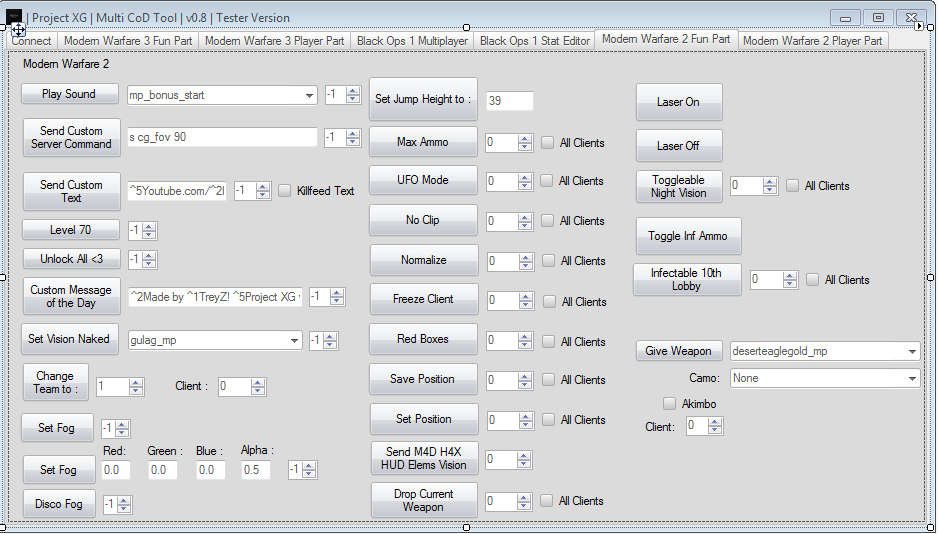Check All Clients next to Red Boxes
The width and height of the screenshot is (938, 534).
tap(548, 341)
